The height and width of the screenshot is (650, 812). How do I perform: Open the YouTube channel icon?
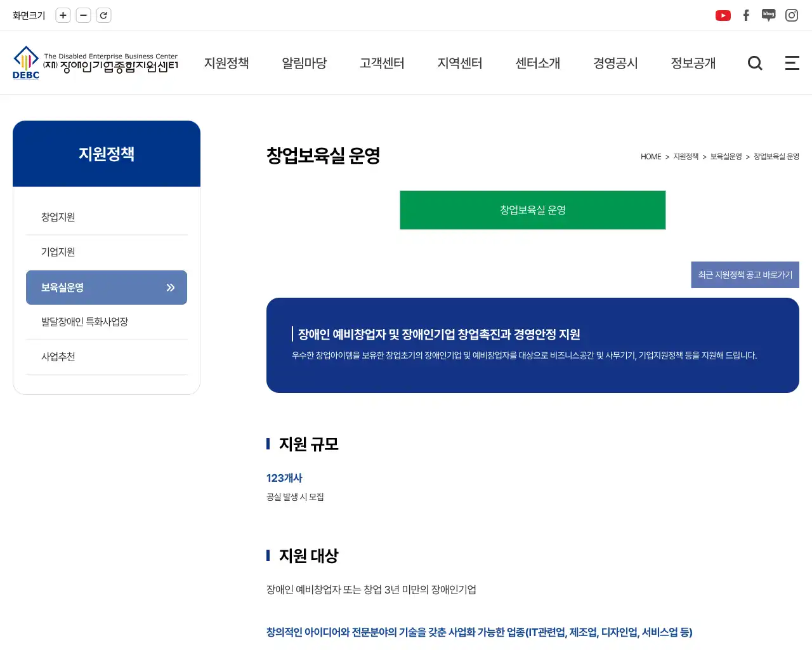(x=723, y=15)
